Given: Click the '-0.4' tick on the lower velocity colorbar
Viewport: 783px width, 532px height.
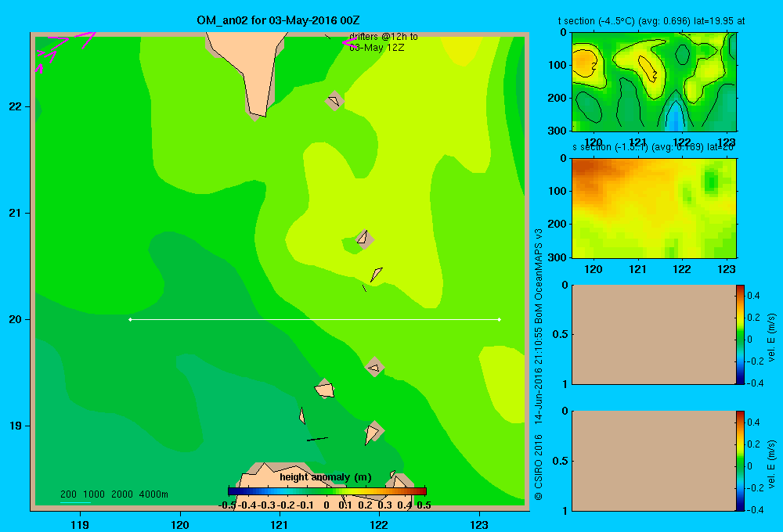Looking at the screenshot, I should tap(755, 510).
